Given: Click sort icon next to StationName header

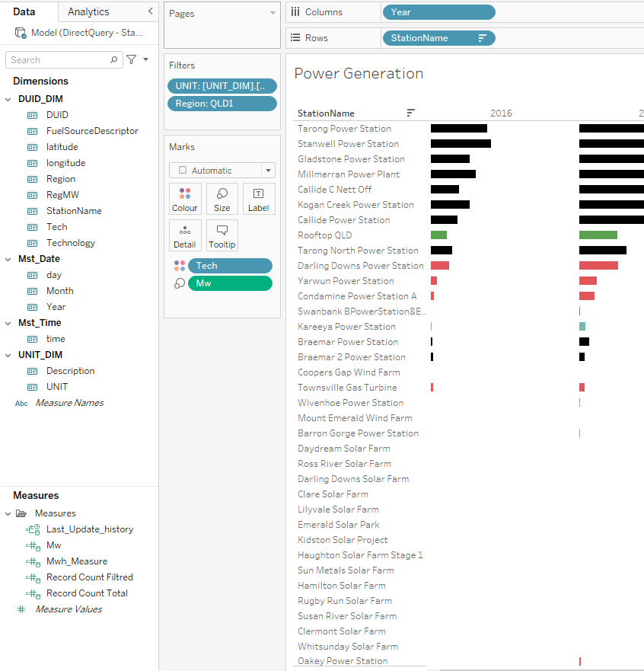Looking at the screenshot, I should 411,113.
